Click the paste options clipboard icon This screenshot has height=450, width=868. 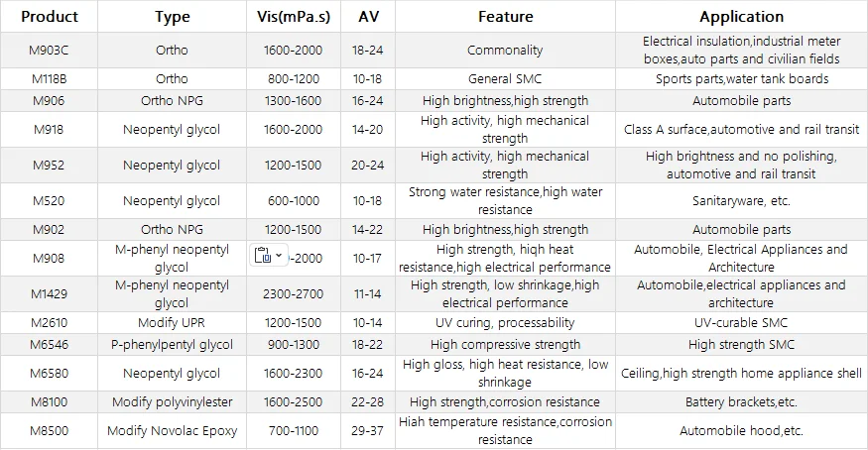(263, 256)
